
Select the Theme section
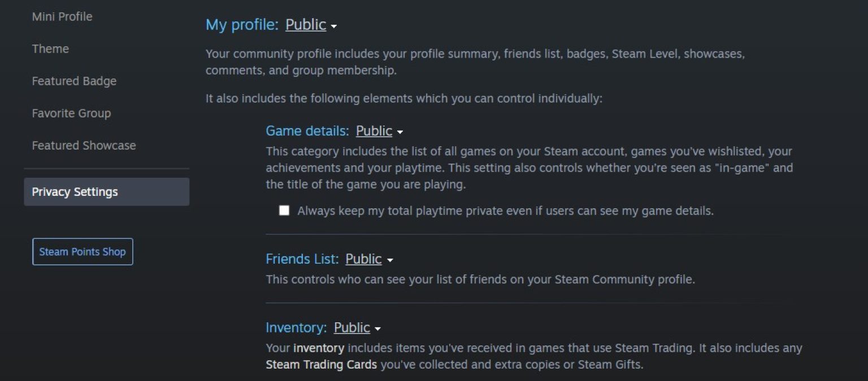pos(50,49)
